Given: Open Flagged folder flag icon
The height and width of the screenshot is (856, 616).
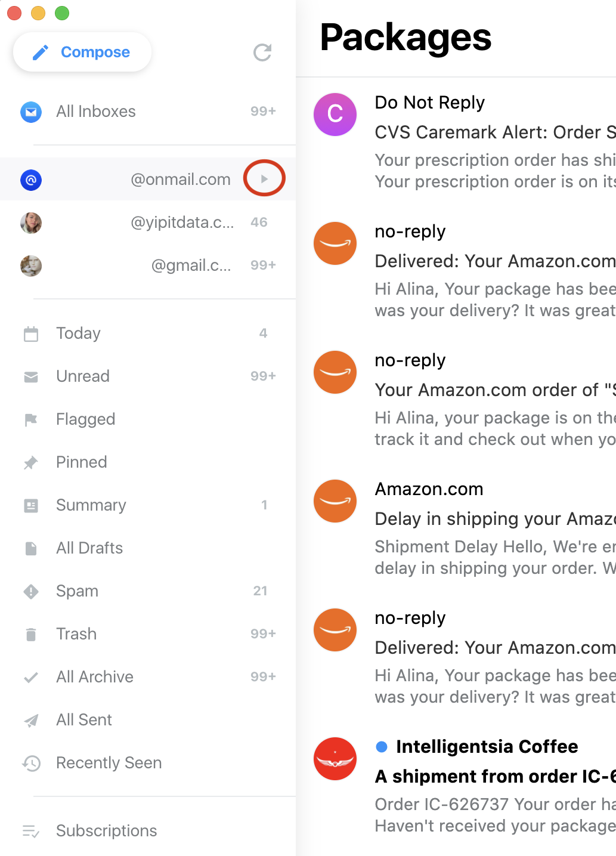Looking at the screenshot, I should 31,420.
